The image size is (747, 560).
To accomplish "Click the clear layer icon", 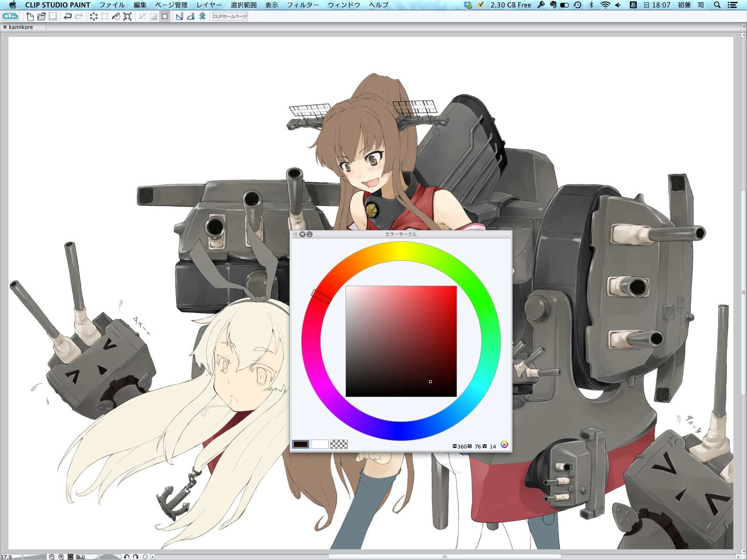I will [94, 16].
